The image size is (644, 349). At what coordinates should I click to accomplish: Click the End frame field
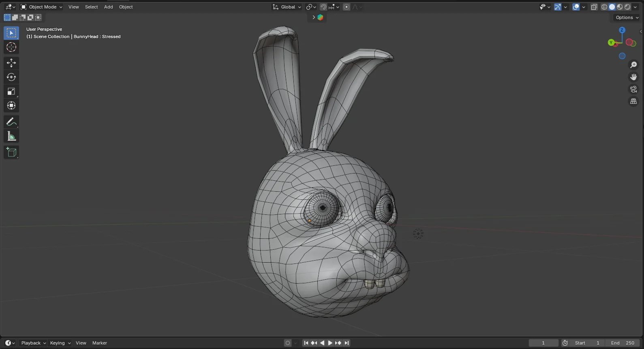coord(623,343)
